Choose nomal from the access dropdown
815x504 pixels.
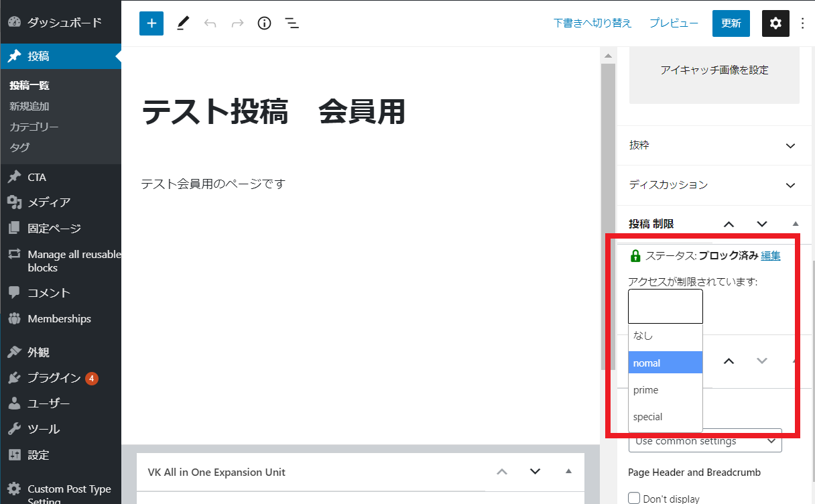[666, 363]
